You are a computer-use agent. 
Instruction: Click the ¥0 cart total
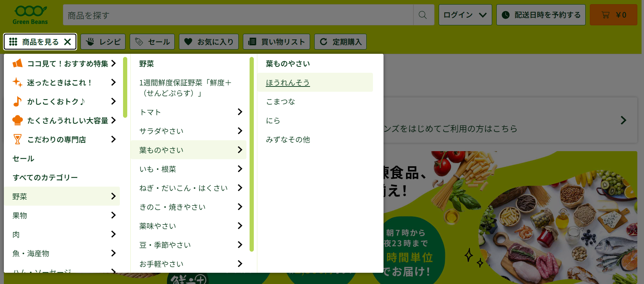(621, 15)
